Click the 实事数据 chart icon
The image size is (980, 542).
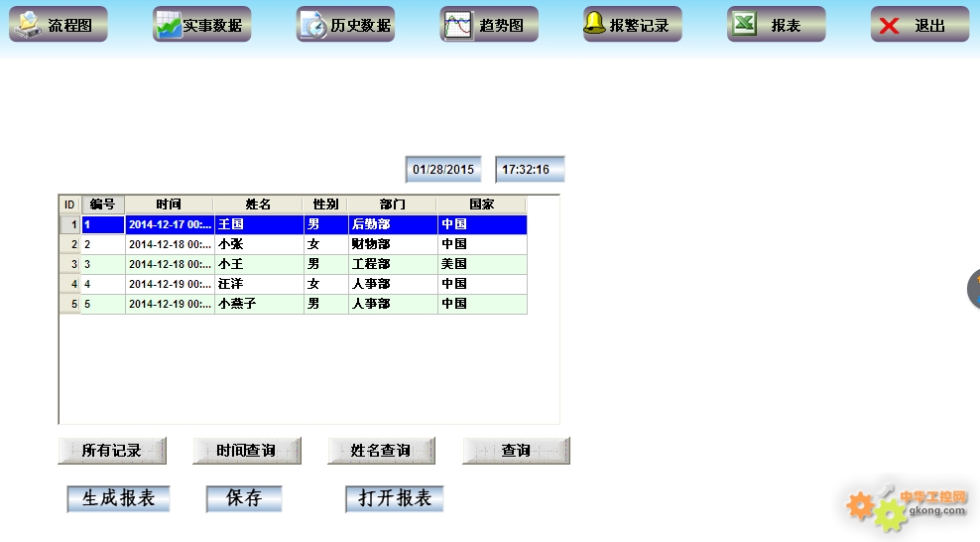[168, 25]
